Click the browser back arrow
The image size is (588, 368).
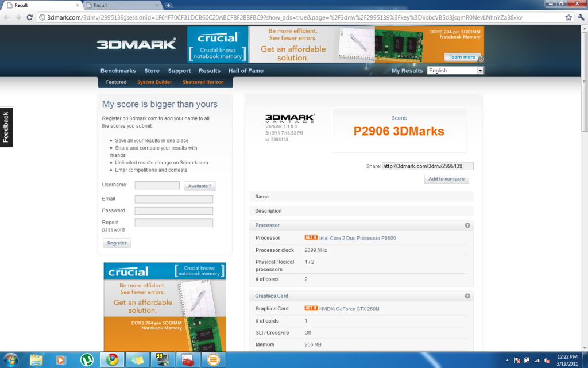tap(7, 17)
